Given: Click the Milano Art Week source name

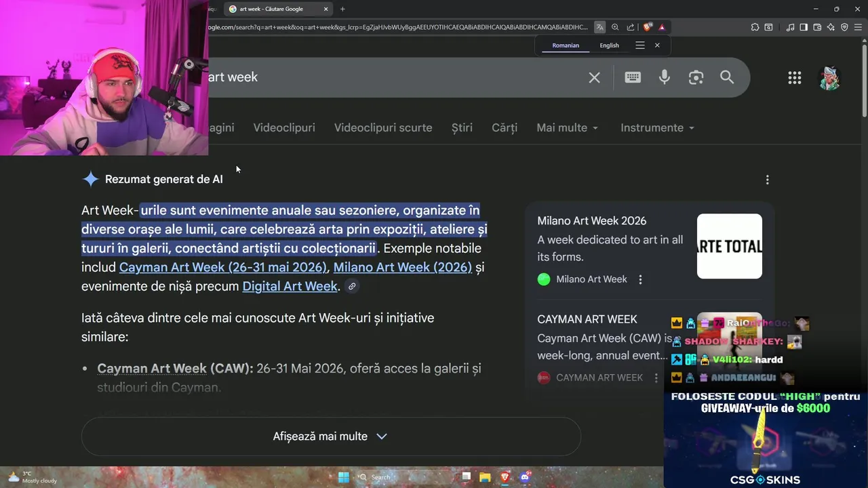Looking at the screenshot, I should 591,279.
